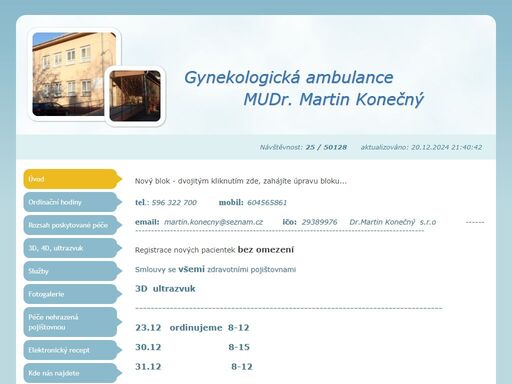The height and width of the screenshot is (384, 512).
Task: Open Ordinační hodiny page
Action: (x=72, y=202)
